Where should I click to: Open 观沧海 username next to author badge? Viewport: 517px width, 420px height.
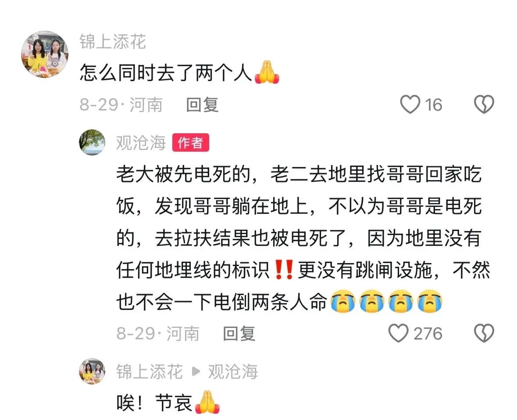click(141, 143)
